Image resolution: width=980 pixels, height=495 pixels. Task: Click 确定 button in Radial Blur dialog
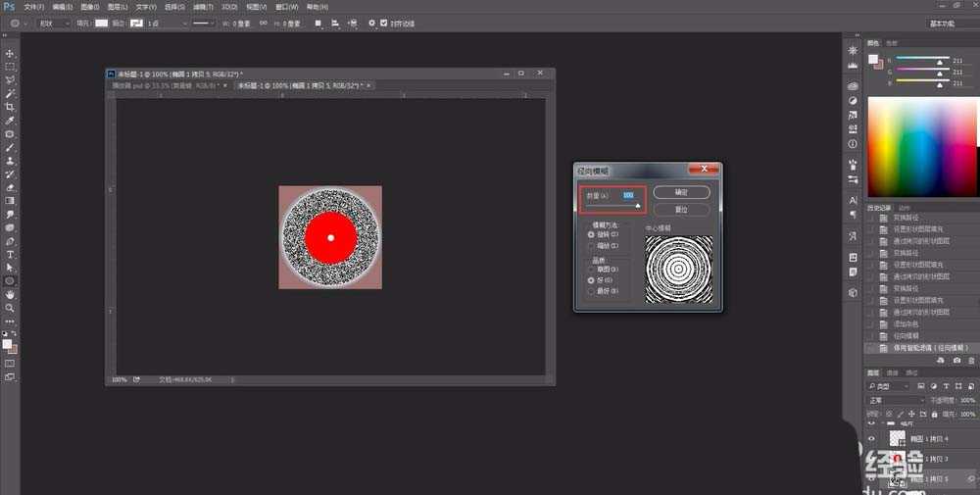(681, 193)
